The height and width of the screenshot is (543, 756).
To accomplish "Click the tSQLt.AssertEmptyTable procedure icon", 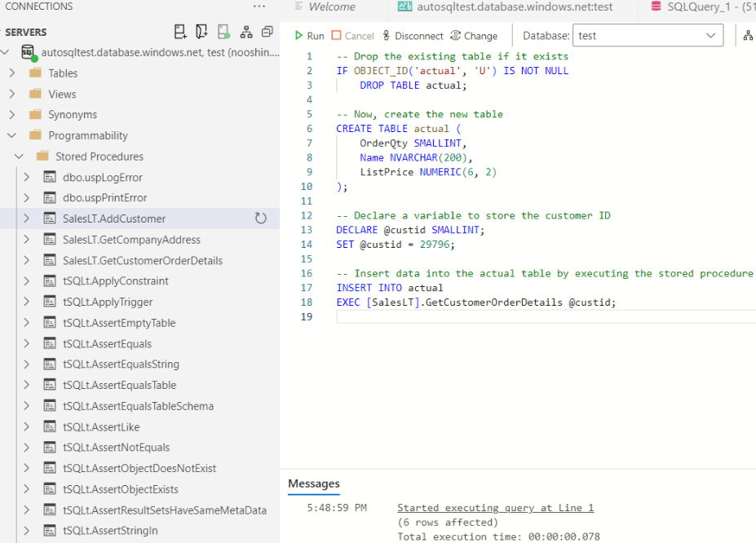I will click(50, 323).
